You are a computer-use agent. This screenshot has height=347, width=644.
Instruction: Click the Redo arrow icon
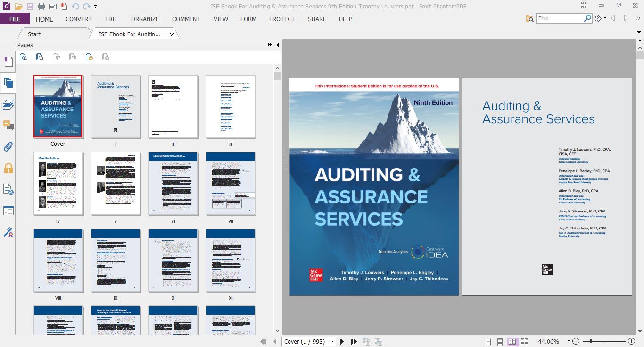(x=87, y=7)
